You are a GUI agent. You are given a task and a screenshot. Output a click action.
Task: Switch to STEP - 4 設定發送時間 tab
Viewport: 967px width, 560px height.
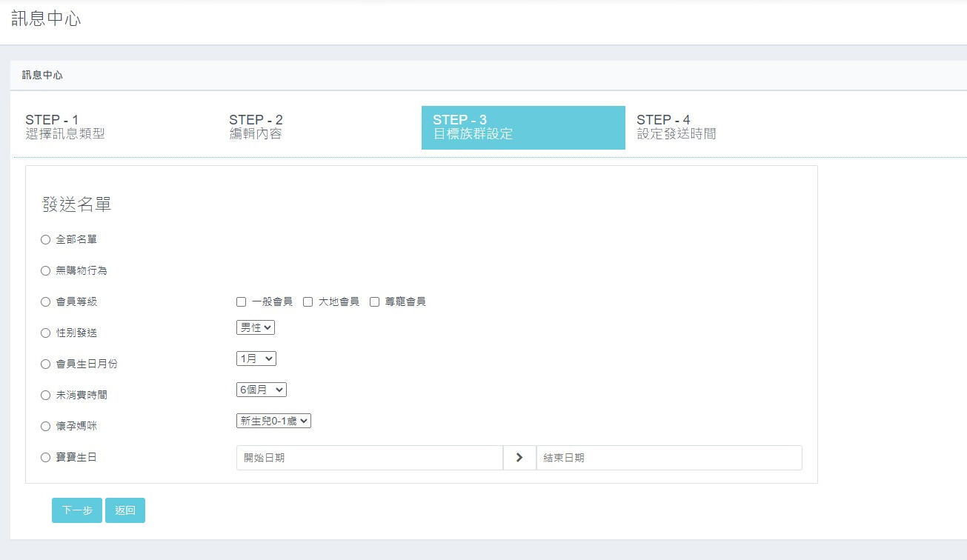tap(676, 127)
